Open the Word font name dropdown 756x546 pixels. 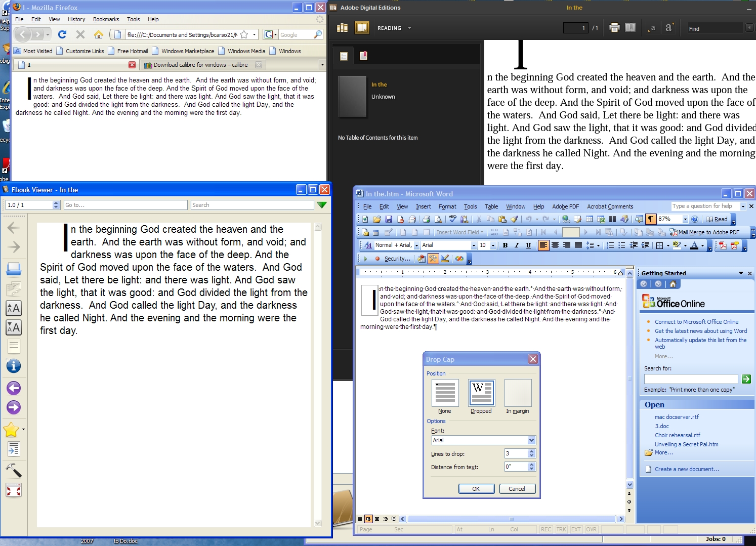click(474, 245)
